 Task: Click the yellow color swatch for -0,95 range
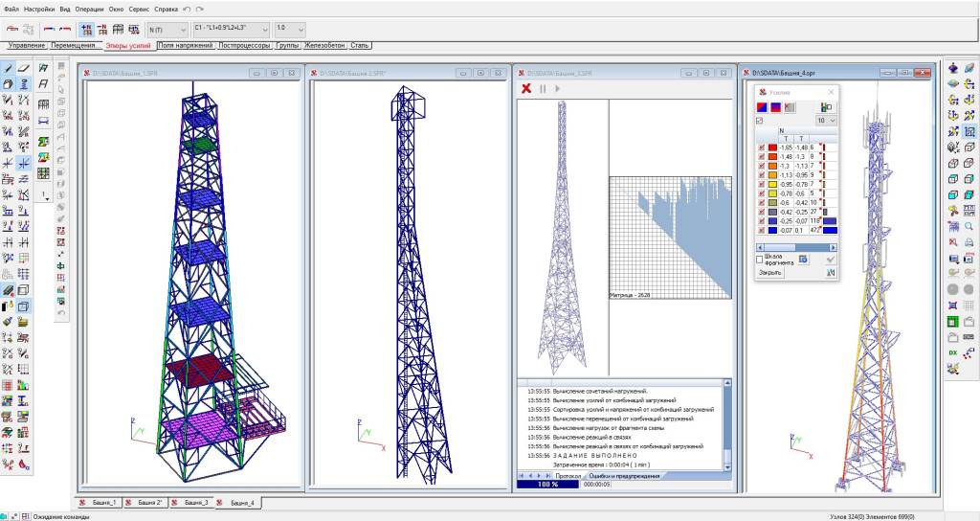772,184
